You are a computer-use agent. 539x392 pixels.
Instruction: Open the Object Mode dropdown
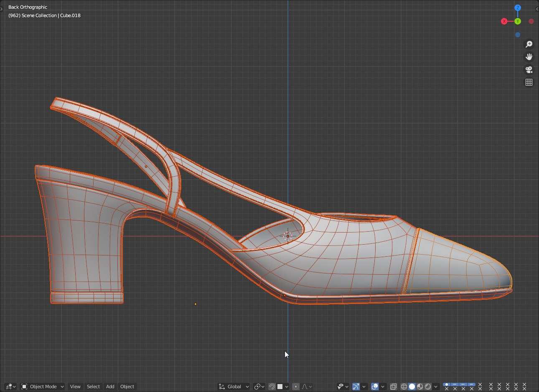pyautogui.click(x=43, y=387)
